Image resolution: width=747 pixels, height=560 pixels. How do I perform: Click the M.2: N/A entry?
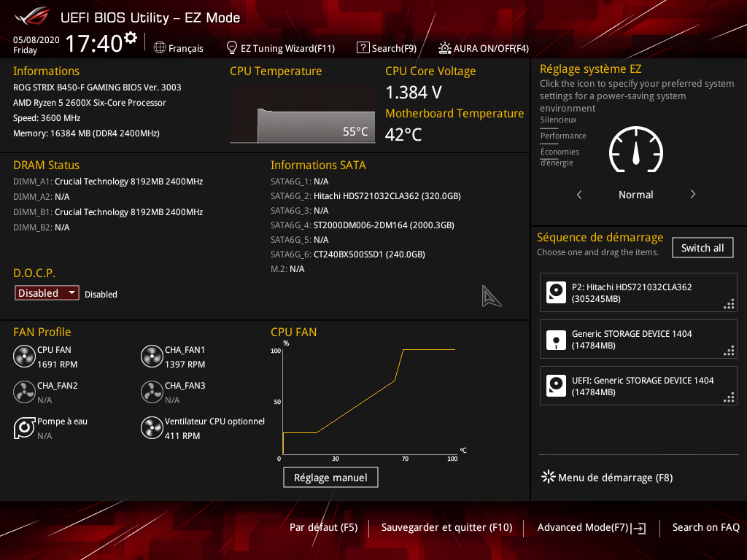point(287,269)
